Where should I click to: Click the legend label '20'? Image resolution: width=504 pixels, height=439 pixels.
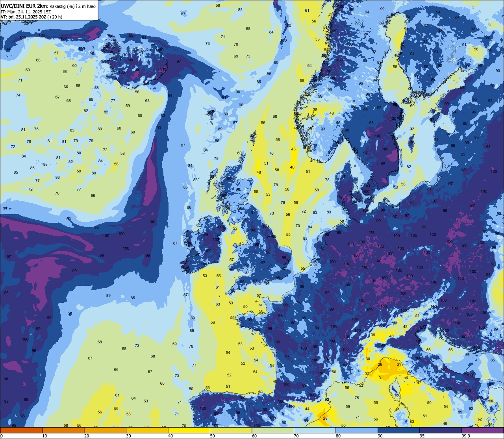tap(87, 436)
